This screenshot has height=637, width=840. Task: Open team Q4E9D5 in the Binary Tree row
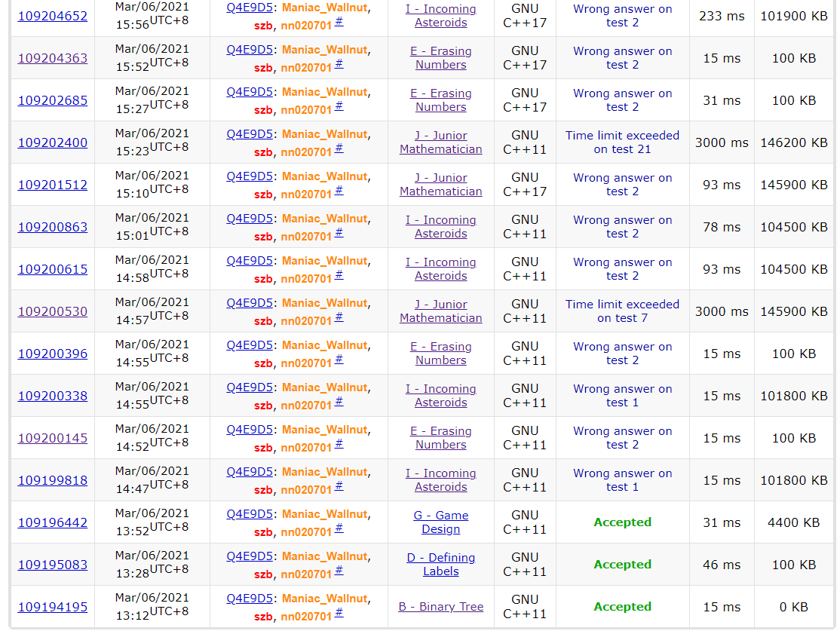click(x=249, y=599)
